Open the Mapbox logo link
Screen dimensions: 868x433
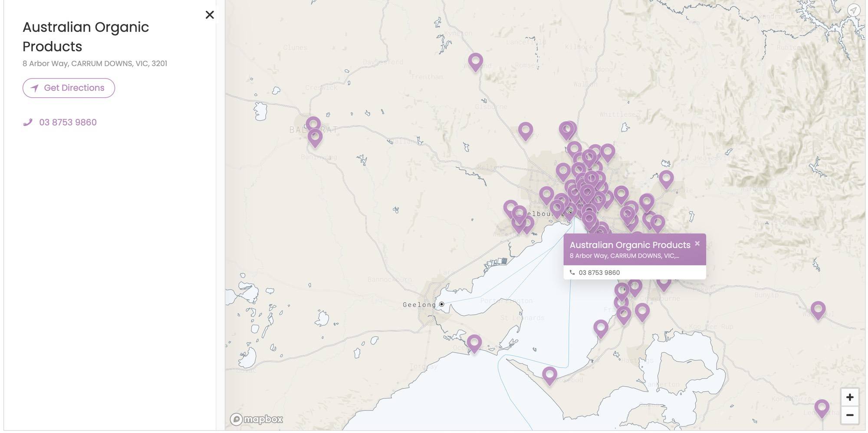click(x=257, y=419)
